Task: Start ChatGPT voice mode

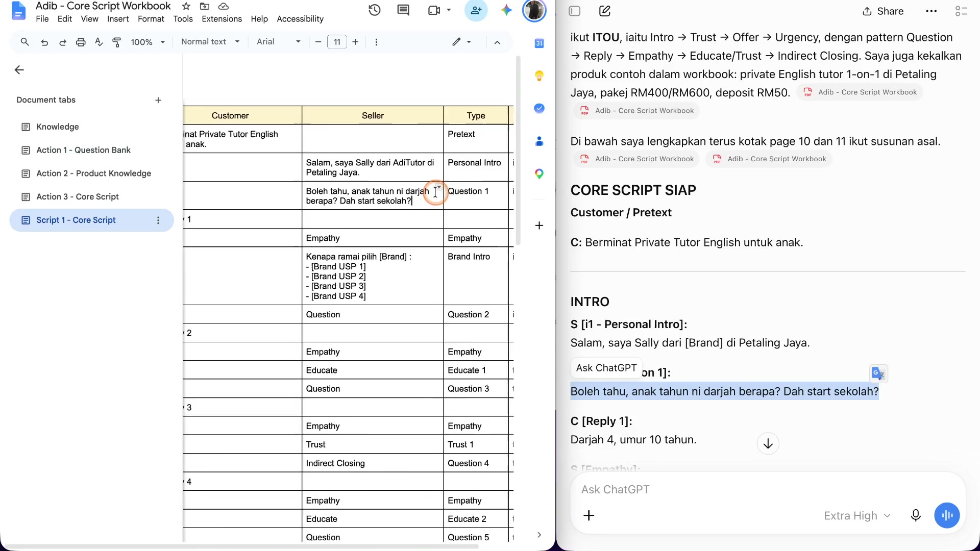Action: 947,515
